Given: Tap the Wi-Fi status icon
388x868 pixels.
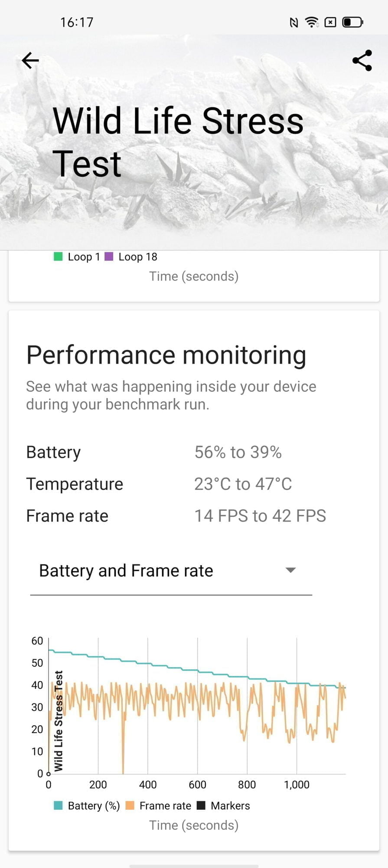Looking at the screenshot, I should [312, 22].
